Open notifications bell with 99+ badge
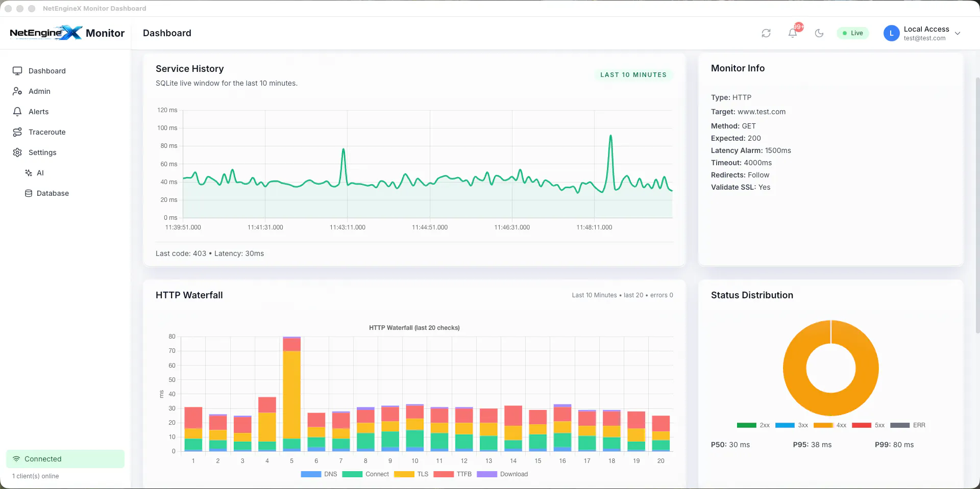The width and height of the screenshot is (980, 489). click(x=793, y=33)
